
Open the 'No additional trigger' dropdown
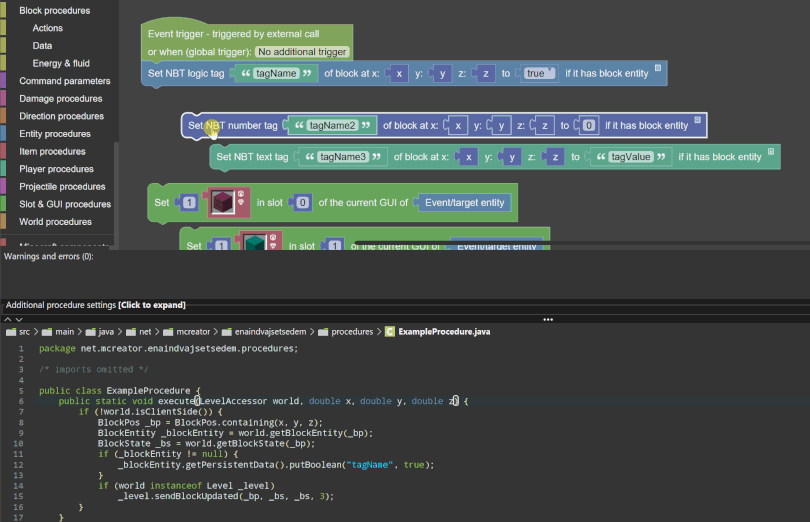click(x=302, y=52)
